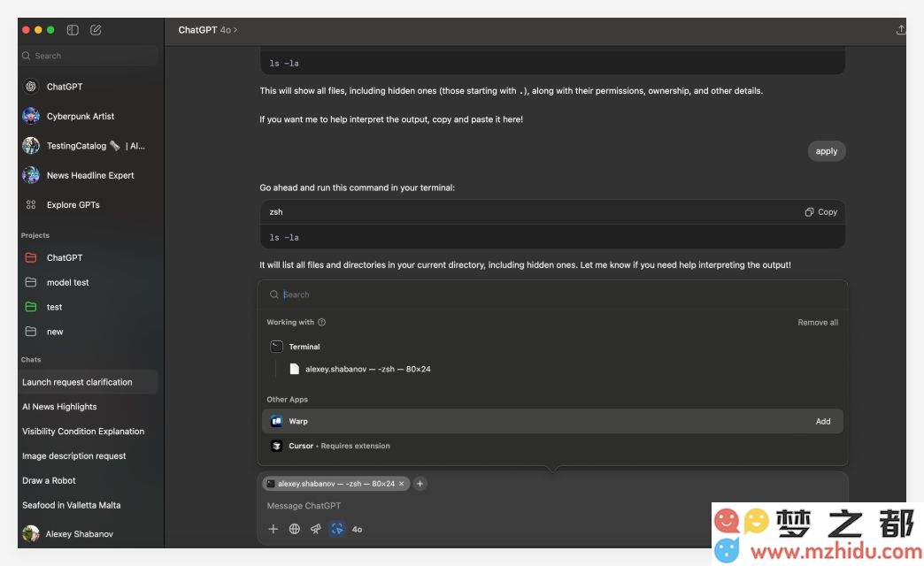The width and height of the screenshot is (924, 566).
Task: Click Working with info icon
Action: 322,322
